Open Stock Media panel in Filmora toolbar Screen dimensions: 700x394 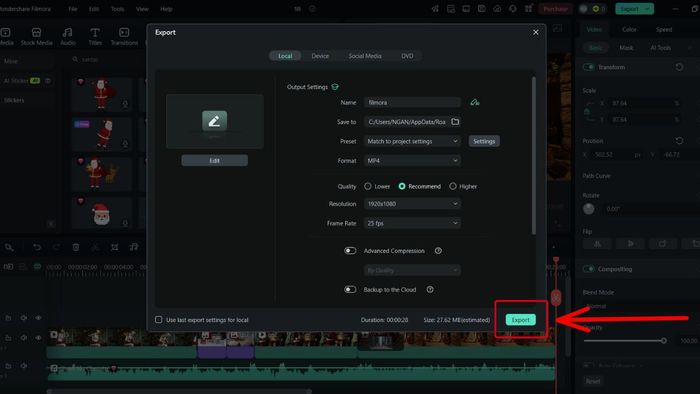click(x=37, y=37)
